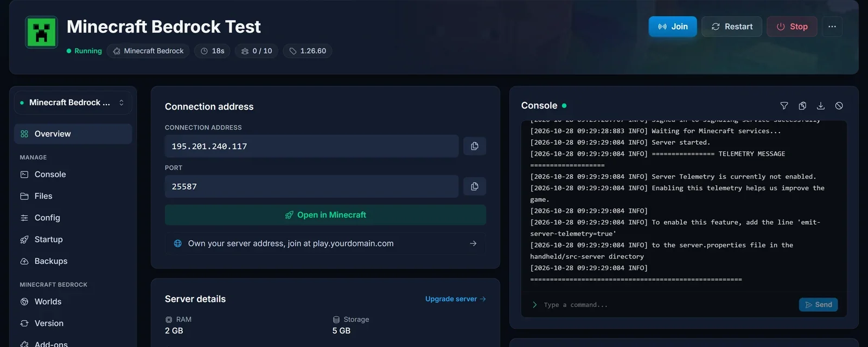Click the Server started log line
The height and width of the screenshot is (347, 868).
(x=620, y=143)
